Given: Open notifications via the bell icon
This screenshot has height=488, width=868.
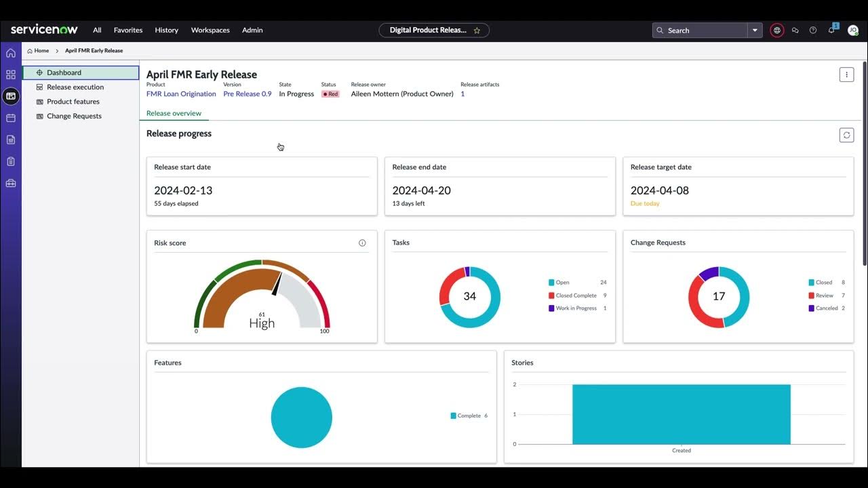Looking at the screenshot, I should point(831,30).
